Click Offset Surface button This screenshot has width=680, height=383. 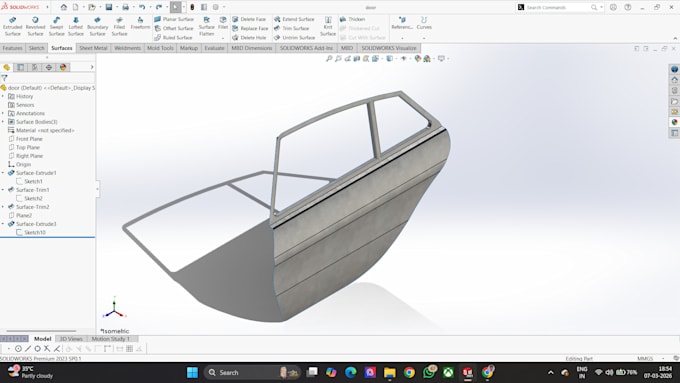click(174, 28)
